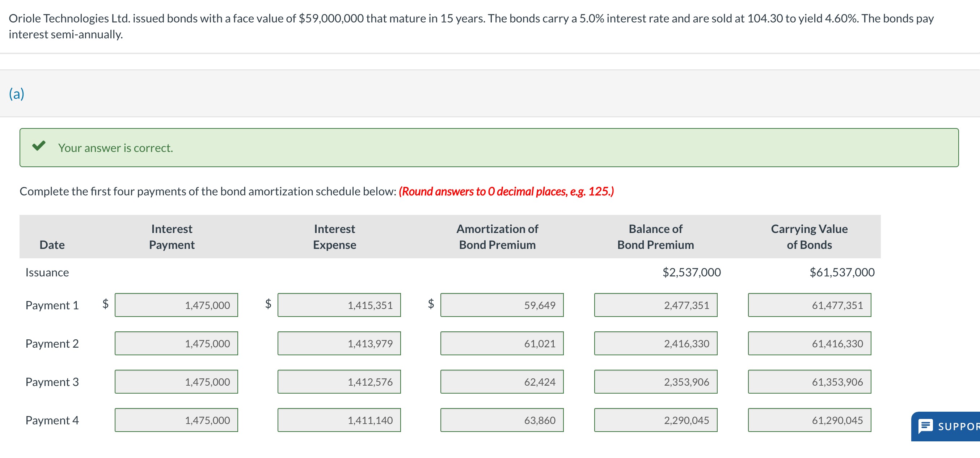
Task: Click Payment 1 carrying value field 61,477,351
Action: click(809, 305)
